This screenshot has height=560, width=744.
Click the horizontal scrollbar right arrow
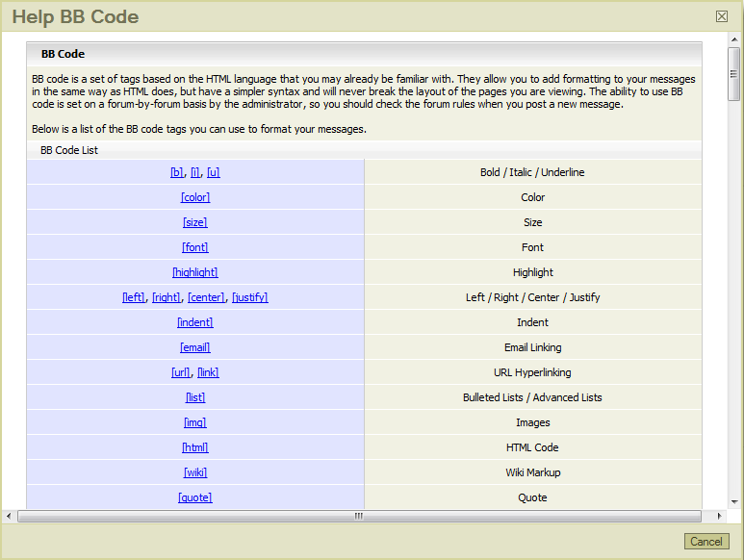tap(721, 516)
